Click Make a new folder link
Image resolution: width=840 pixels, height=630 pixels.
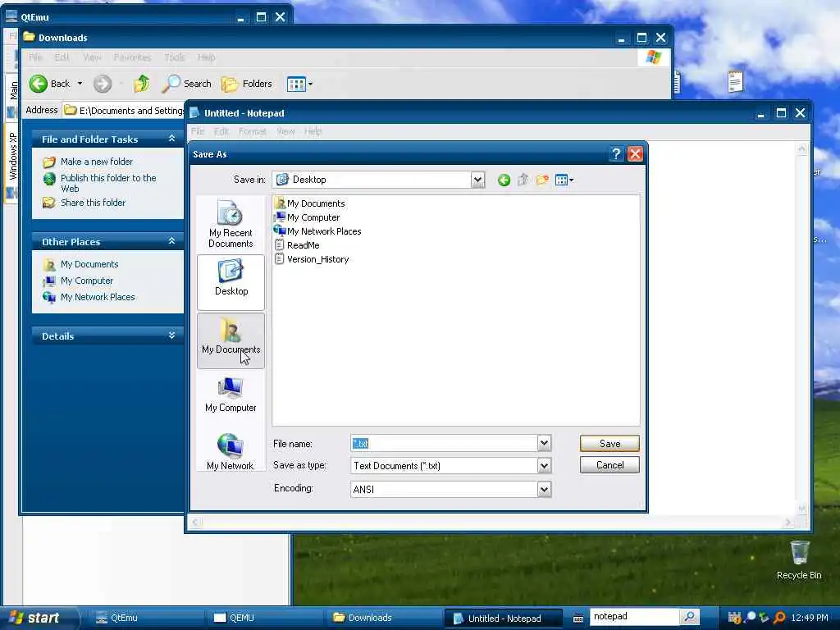coord(97,162)
